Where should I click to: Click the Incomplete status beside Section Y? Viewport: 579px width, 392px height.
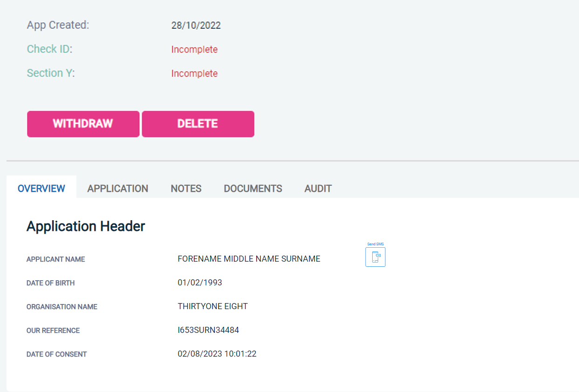pyautogui.click(x=194, y=74)
